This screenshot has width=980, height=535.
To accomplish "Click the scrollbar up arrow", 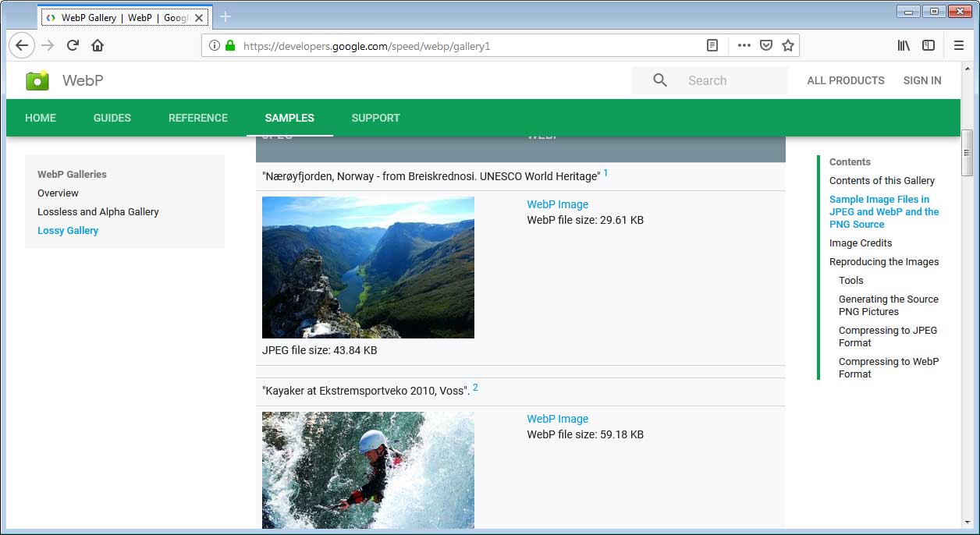I will click(968, 69).
